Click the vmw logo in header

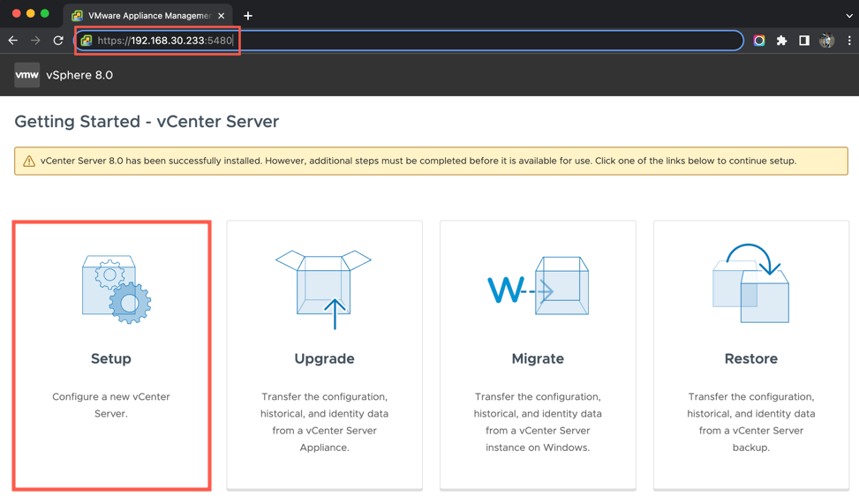(x=26, y=75)
